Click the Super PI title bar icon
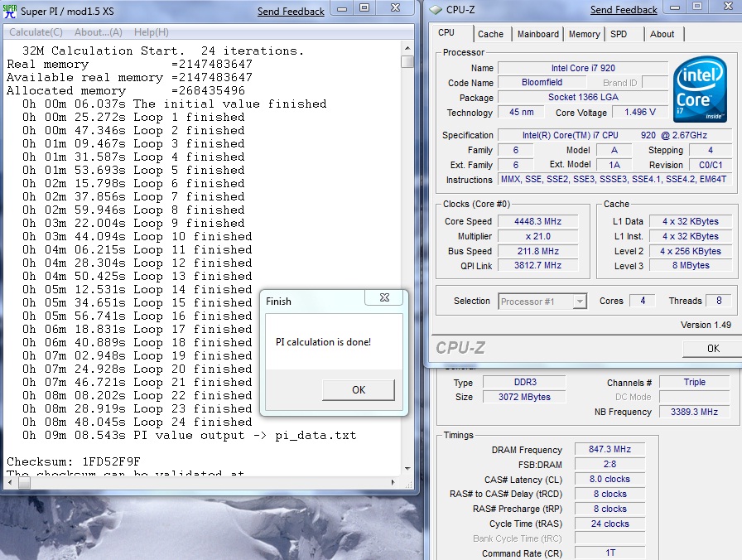 9,11
